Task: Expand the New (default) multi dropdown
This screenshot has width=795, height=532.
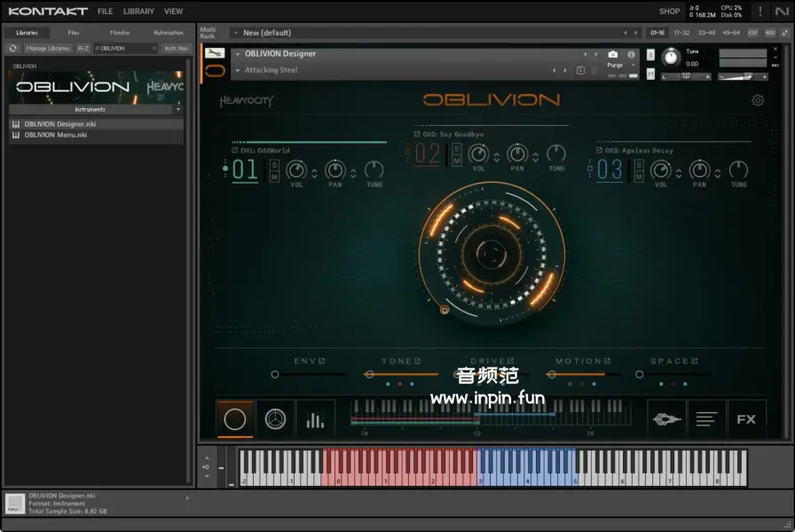Action: coord(236,33)
